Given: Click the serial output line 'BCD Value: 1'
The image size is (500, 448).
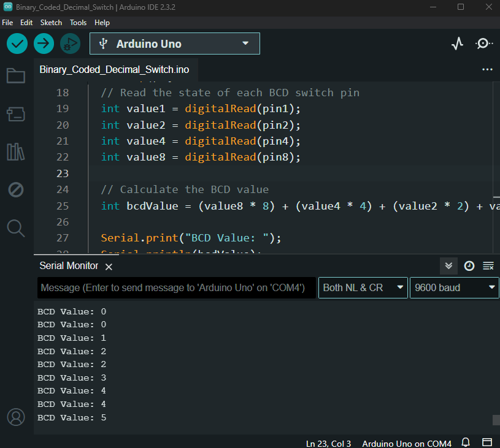Looking at the screenshot, I should point(72,338).
